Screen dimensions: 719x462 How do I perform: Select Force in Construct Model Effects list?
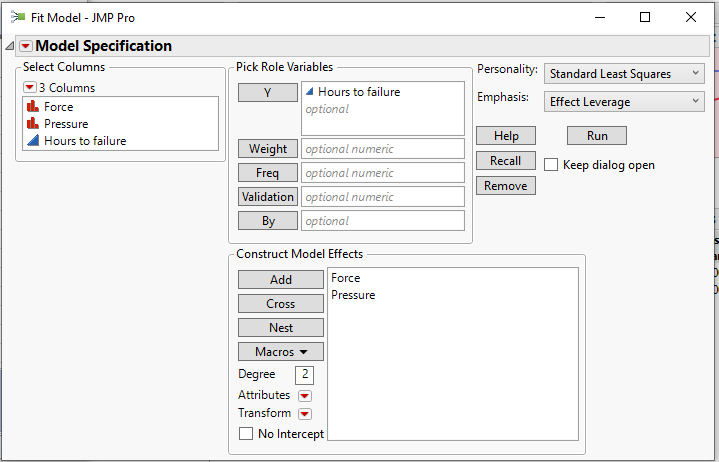(x=346, y=278)
